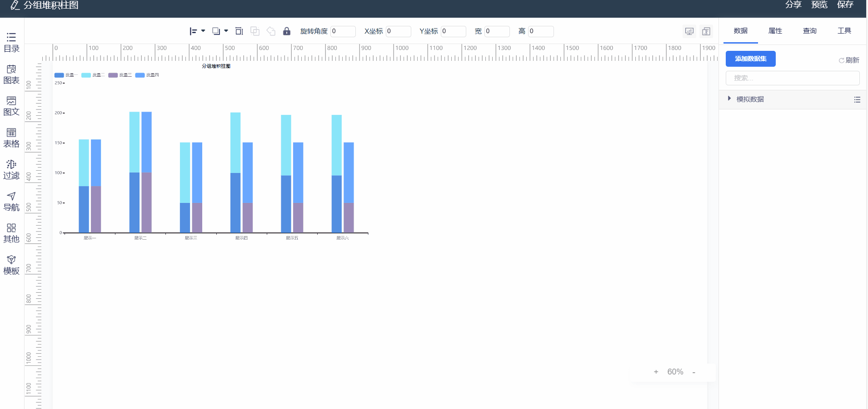
Task: Toggle the lock icon in toolbar
Action: pyautogui.click(x=287, y=31)
